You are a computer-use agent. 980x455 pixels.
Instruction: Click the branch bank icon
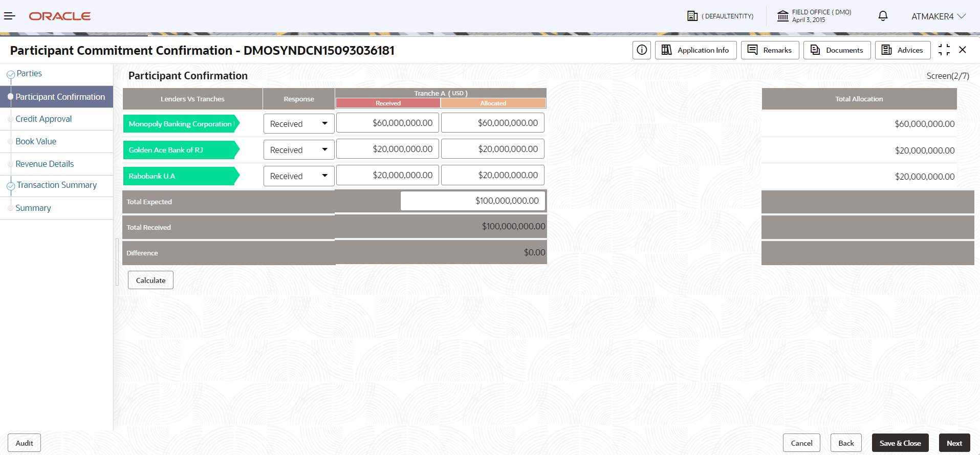point(783,16)
